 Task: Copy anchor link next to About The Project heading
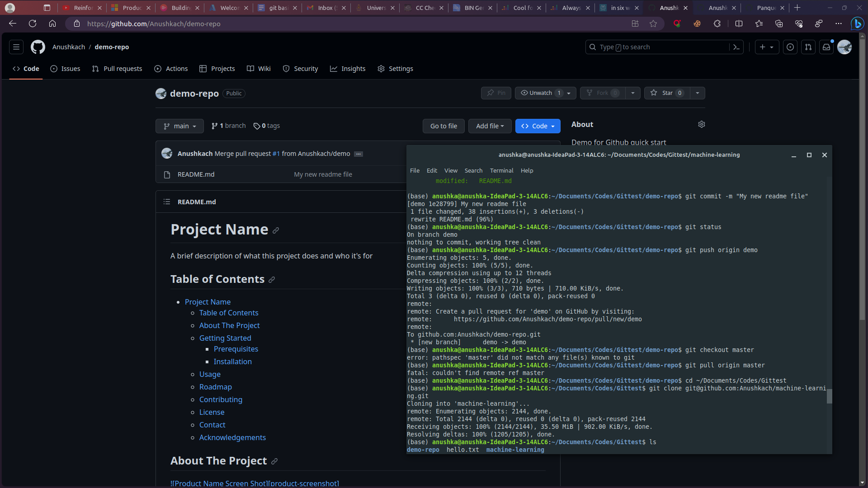click(274, 461)
